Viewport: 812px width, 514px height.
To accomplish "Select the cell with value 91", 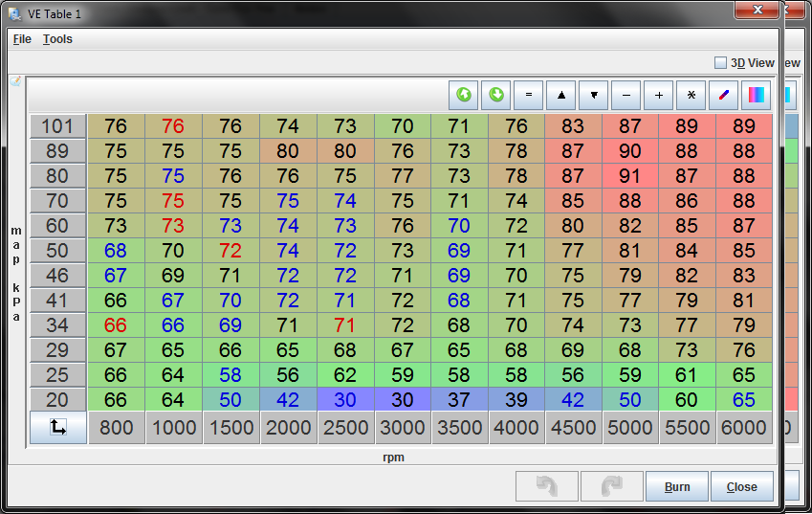I will [x=630, y=176].
